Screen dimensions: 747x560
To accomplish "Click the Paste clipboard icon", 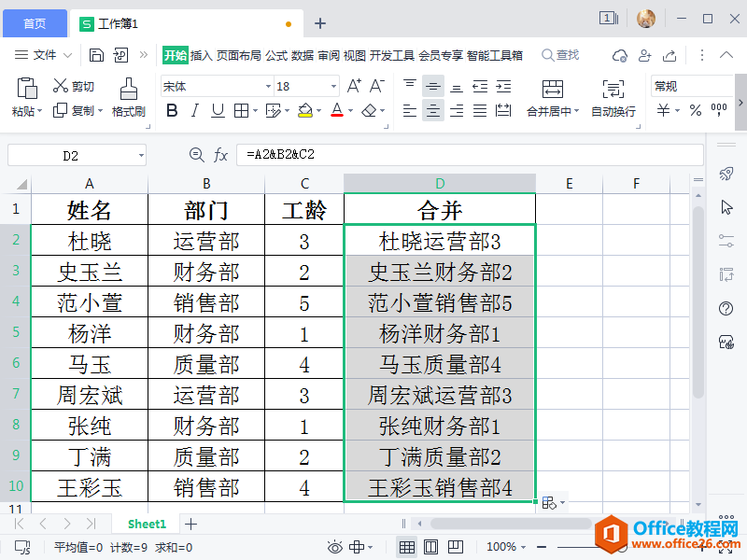I will point(27,89).
